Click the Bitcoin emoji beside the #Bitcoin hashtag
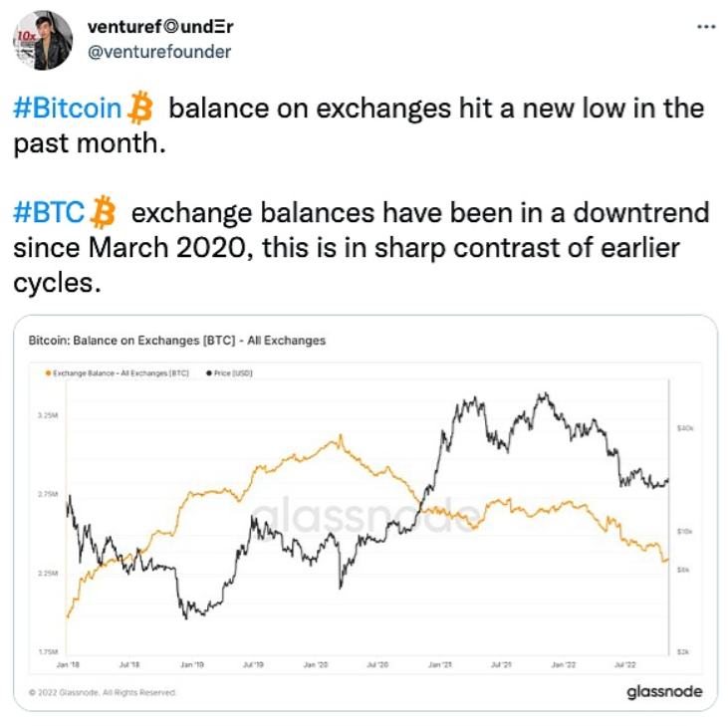The width and height of the screenshot is (728, 726). tap(139, 107)
